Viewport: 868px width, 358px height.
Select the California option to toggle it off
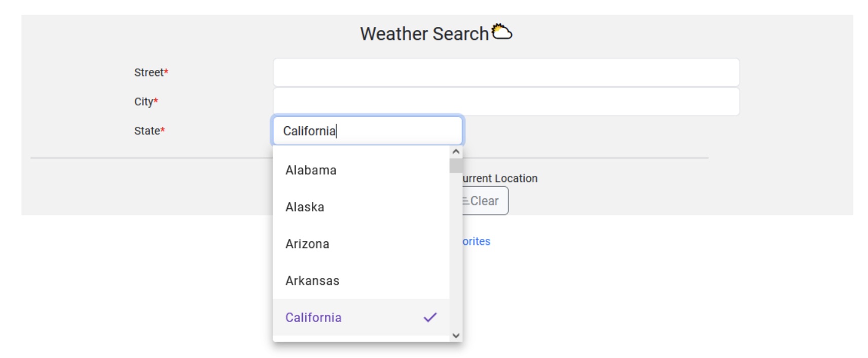[x=313, y=317]
